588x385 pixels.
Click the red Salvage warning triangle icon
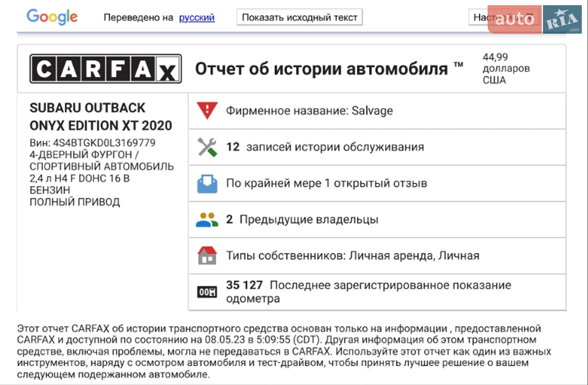point(207,110)
